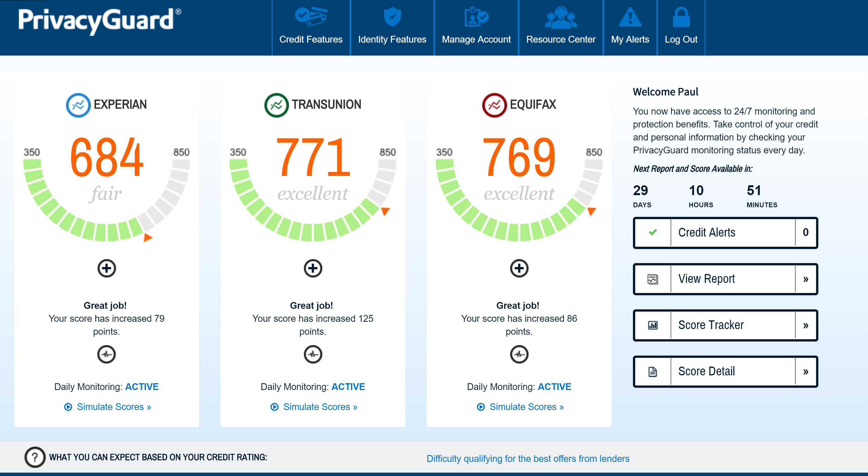The width and height of the screenshot is (868, 476).
Task: Open the Identity Features menu
Action: (x=392, y=28)
